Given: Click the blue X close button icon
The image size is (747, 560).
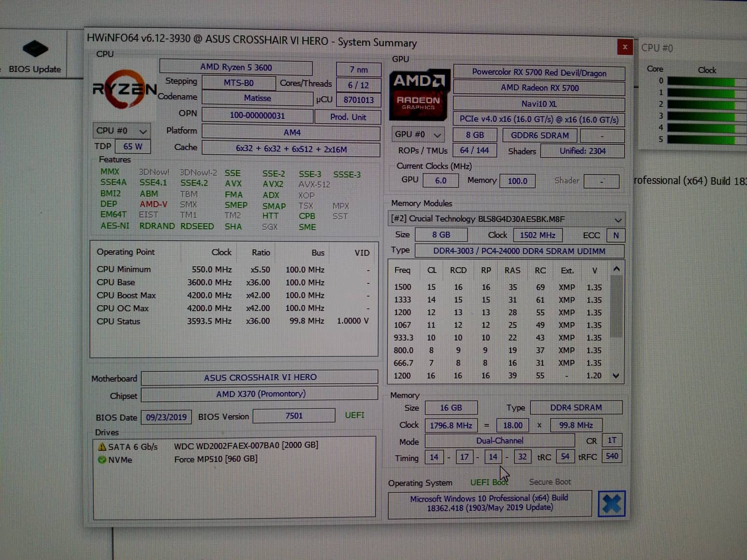Looking at the screenshot, I should click(x=611, y=504).
